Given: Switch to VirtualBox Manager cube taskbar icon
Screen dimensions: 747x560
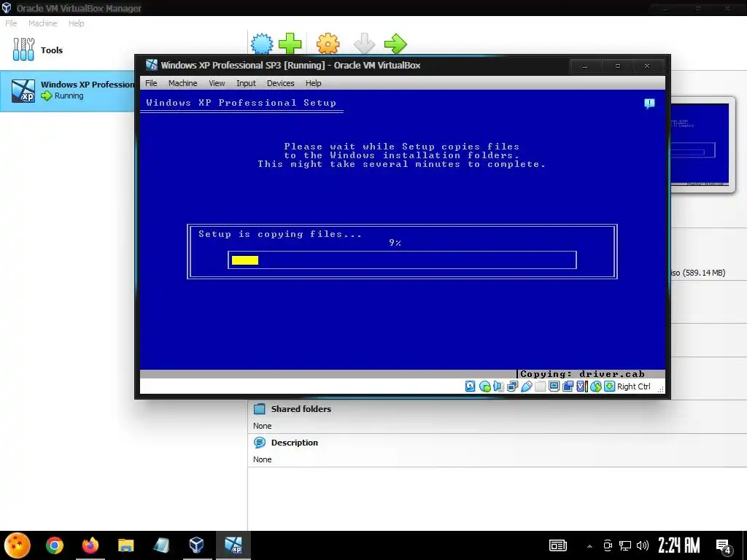Looking at the screenshot, I should coord(196,545).
